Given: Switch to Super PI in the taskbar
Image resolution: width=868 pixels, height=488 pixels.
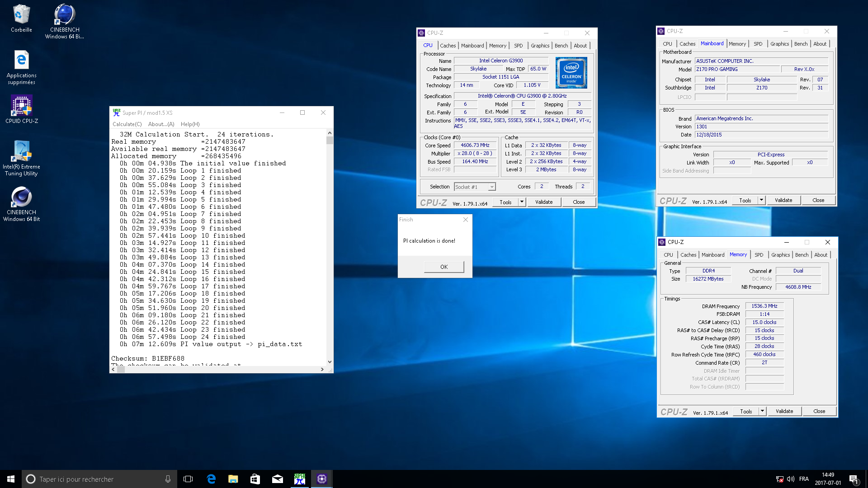Looking at the screenshot, I should (299, 479).
